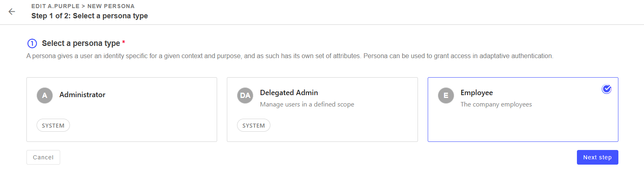Go back using the left arrow icon
This screenshot has width=644, height=176.
(x=12, y=11)
